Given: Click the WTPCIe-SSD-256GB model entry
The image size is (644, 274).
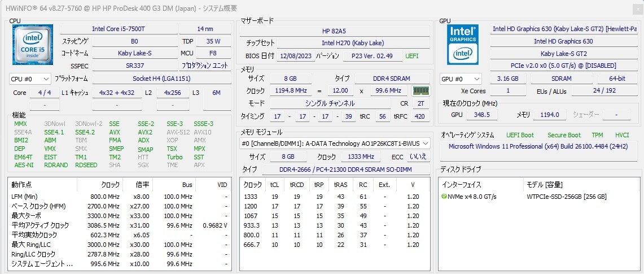Looking at the screenshot, I should (566, 197).
